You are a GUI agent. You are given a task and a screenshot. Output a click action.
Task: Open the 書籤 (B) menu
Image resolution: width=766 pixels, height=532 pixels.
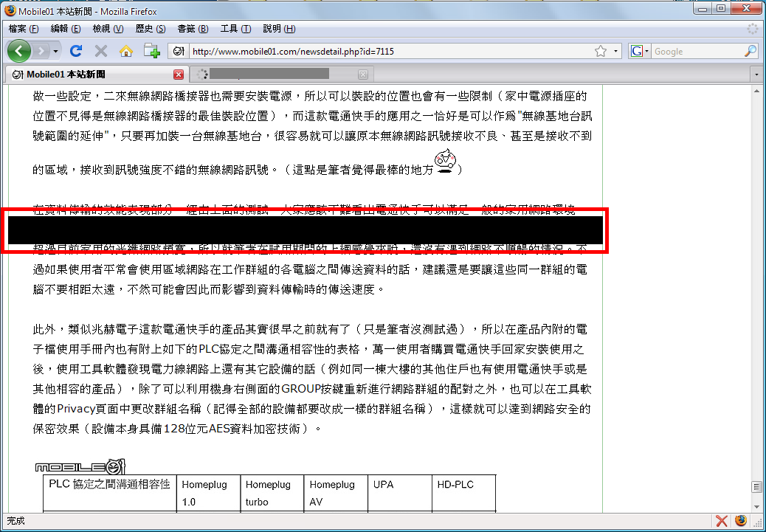click(193, 29)
